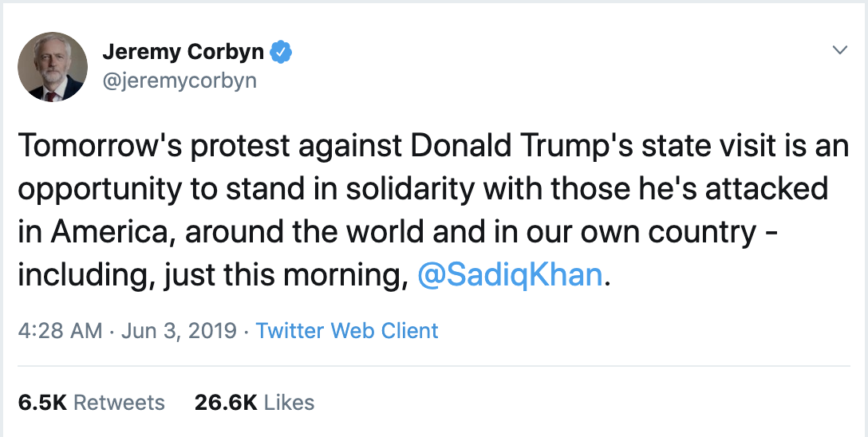Screen dimensions: 868x437
Task: View the 26.6K count of likes
Action: click(226, 403)
